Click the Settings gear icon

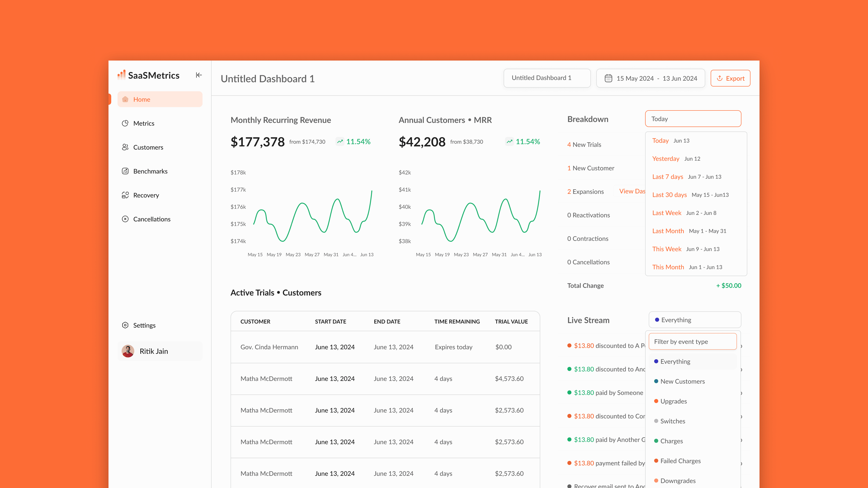click(x=125, y=325)
